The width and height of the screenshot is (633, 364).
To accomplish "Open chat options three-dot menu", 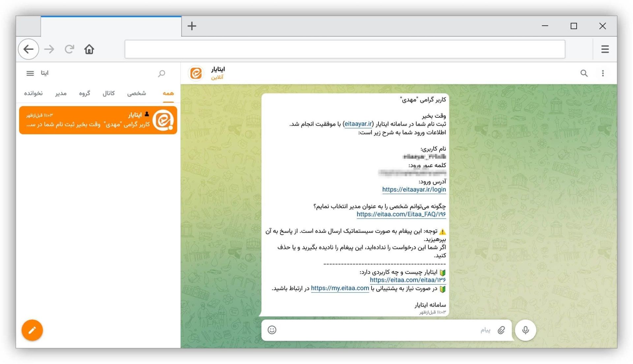I will (x=603, y=73).
